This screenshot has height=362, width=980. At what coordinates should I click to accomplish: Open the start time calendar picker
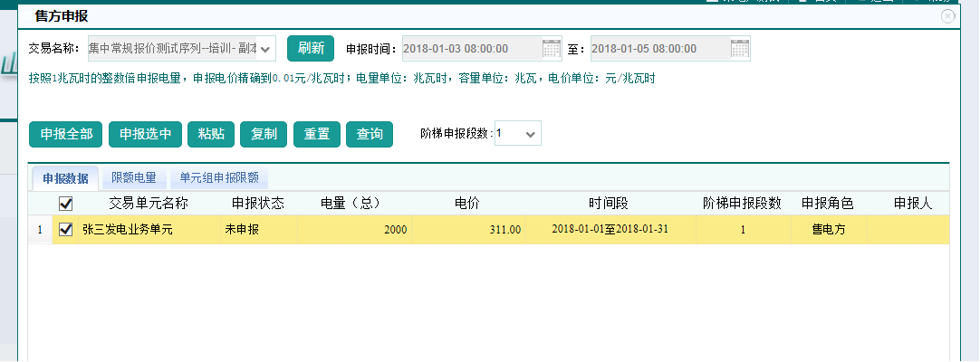tap(552, 48)
